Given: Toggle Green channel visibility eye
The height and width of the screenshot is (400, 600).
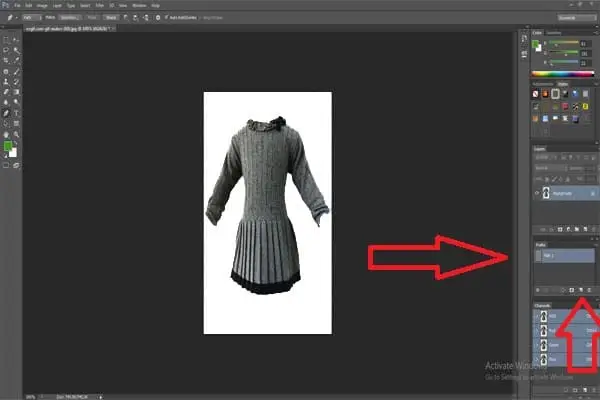Looking at the screenshot, I should pyautogui.click(x=536, y=345).
